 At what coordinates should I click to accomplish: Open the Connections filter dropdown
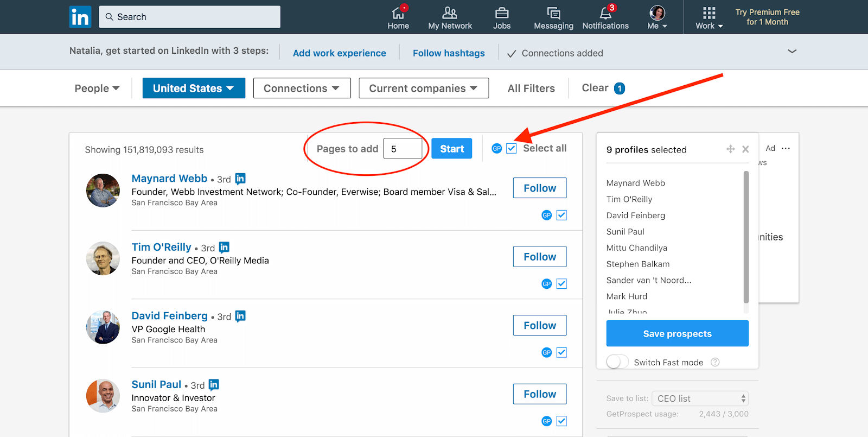(x=302, y=88)
